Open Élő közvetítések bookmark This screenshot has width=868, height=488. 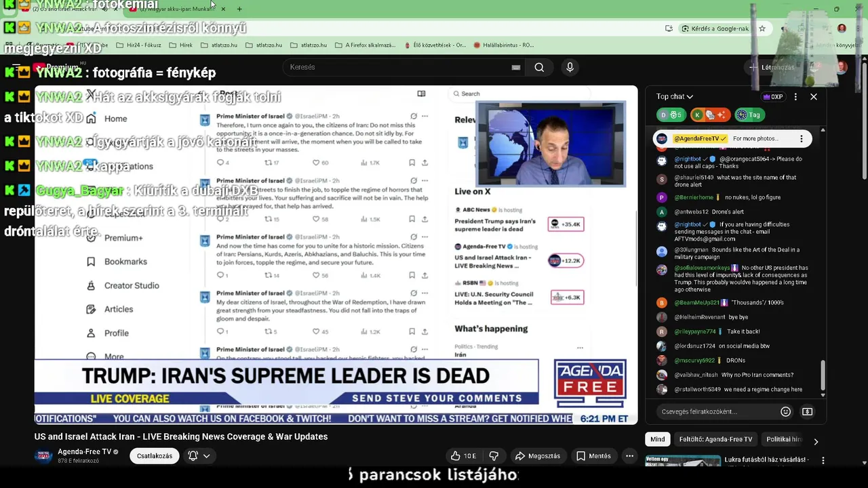click(435, 45)
